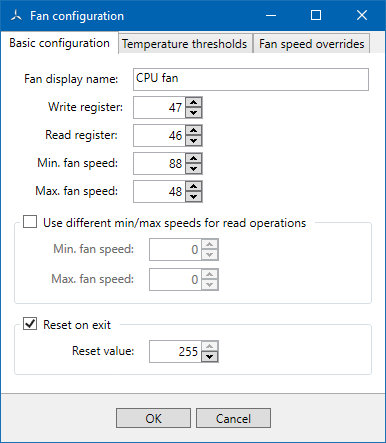Increment Min. fan speed with up arrow
386x443 pixels.
click(x=194, y=158)
